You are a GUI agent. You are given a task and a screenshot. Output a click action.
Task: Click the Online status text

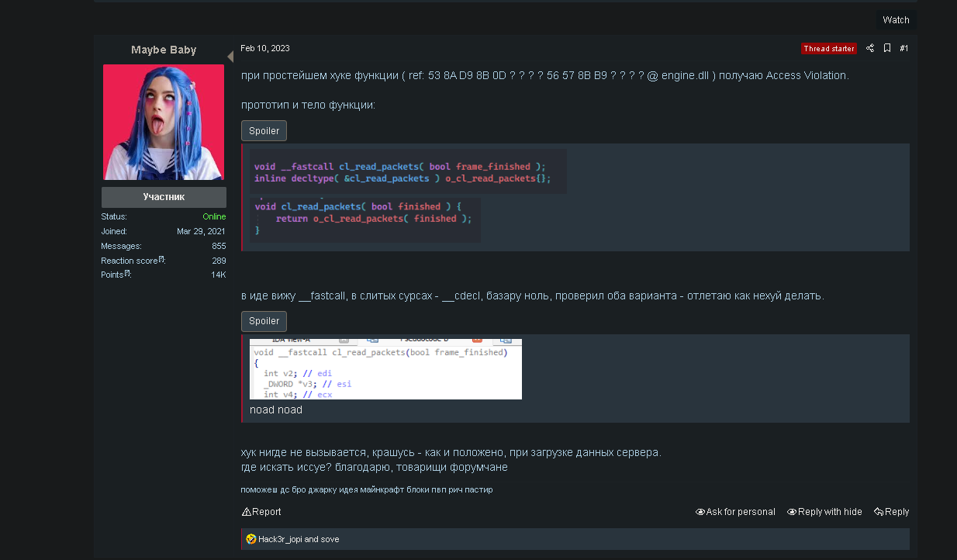coord(214,216)
